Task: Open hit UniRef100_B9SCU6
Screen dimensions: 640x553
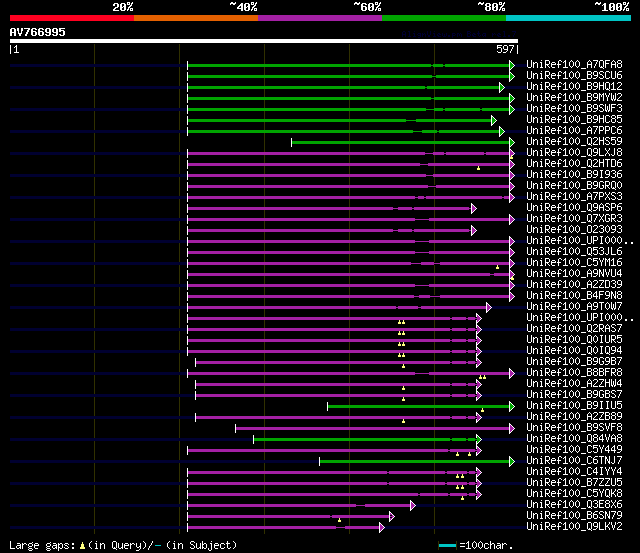Action: point(574,76)
